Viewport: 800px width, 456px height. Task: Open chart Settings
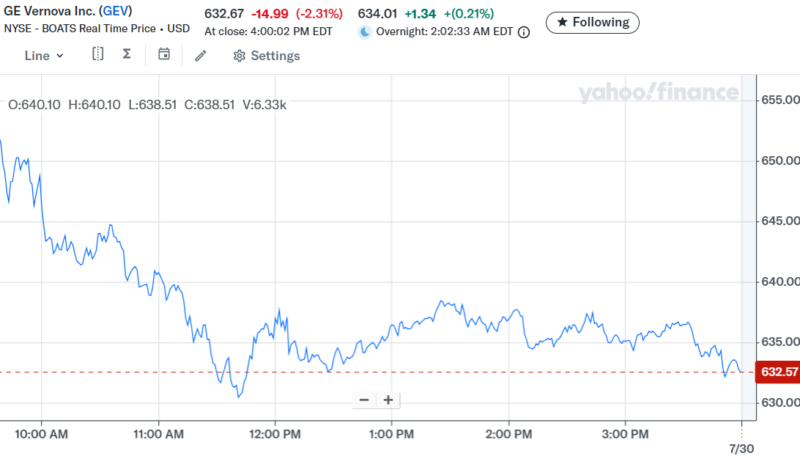click(266, 55)
